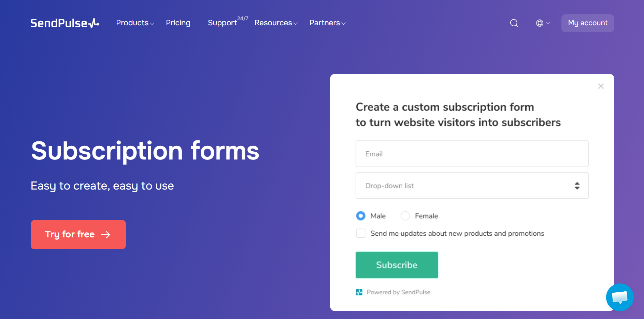Click the globe language icon
Screen dimensions: 644x319
click(540, 23)
